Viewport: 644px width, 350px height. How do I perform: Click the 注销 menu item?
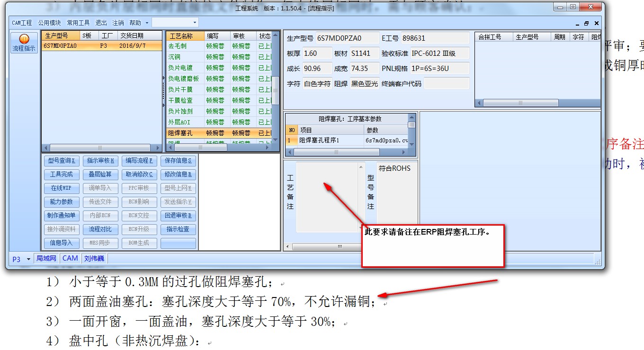tap(118, 23)
